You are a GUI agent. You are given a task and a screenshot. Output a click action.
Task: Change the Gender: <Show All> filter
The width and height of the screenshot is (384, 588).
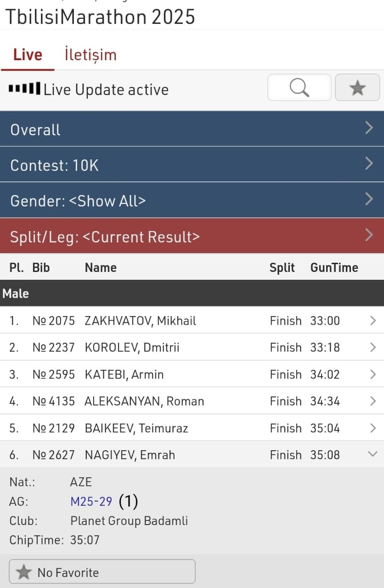[192, 200]
